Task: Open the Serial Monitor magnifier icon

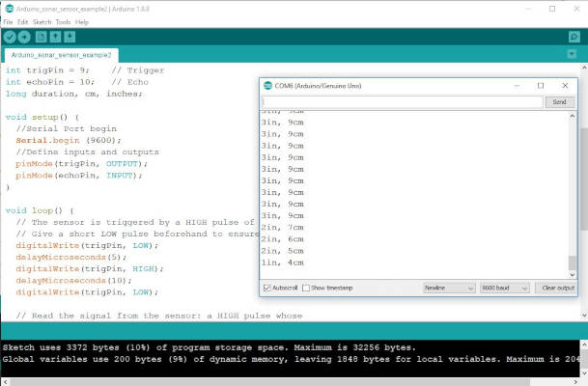Action: pyautogui.click(x=574, y=37)
